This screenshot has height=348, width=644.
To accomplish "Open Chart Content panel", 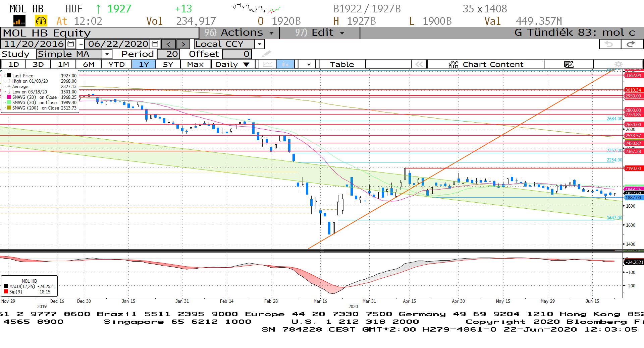I will tap(486, 64).
